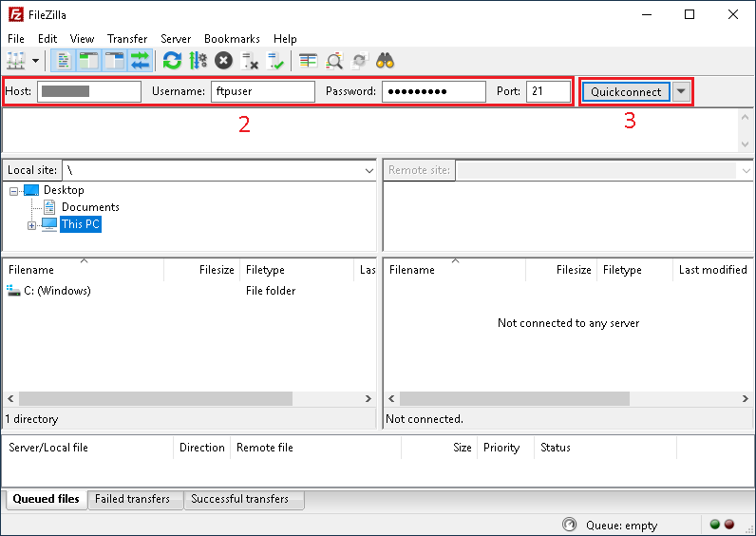Click the Port field showing 21
The width and height of the screenshot is (756, 536).
[549, 91]
